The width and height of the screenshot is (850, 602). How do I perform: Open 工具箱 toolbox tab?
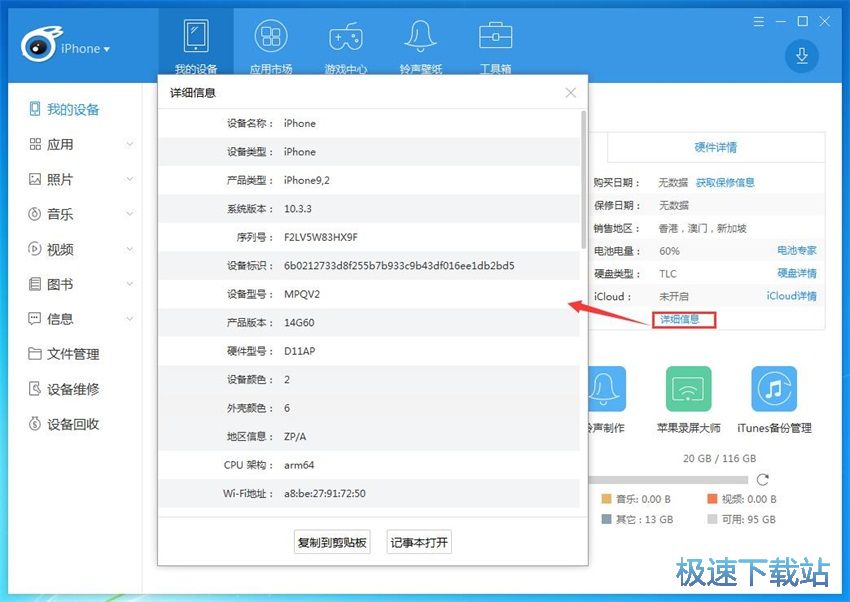pos(495,46)
